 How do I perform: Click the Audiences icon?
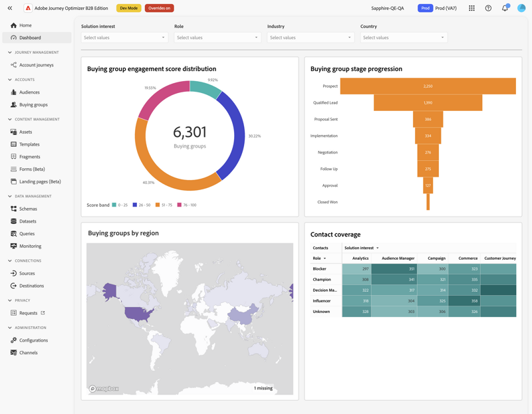point(13,92)
